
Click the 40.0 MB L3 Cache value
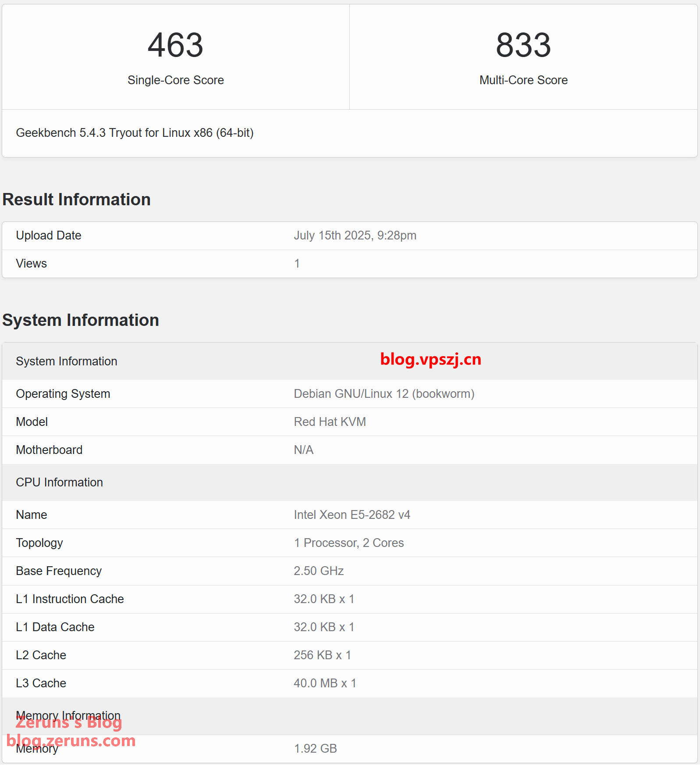point(324,683)
